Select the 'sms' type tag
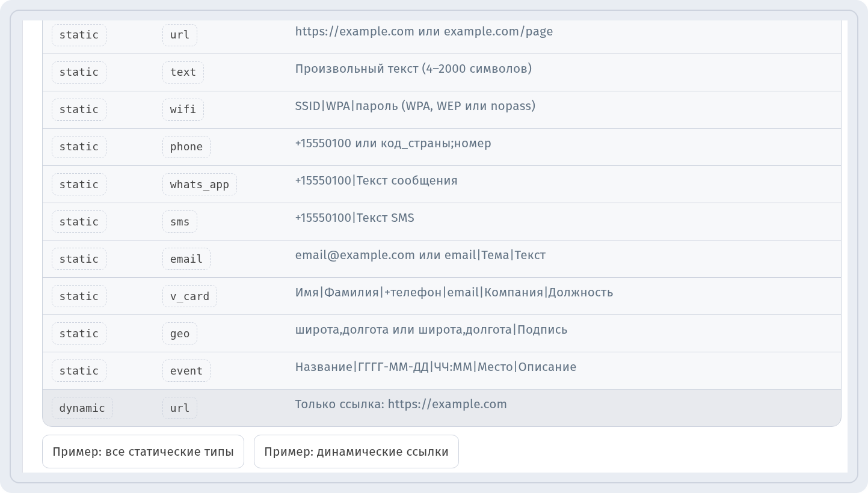This screenshot has height=493, width=868. pos(180,222)
